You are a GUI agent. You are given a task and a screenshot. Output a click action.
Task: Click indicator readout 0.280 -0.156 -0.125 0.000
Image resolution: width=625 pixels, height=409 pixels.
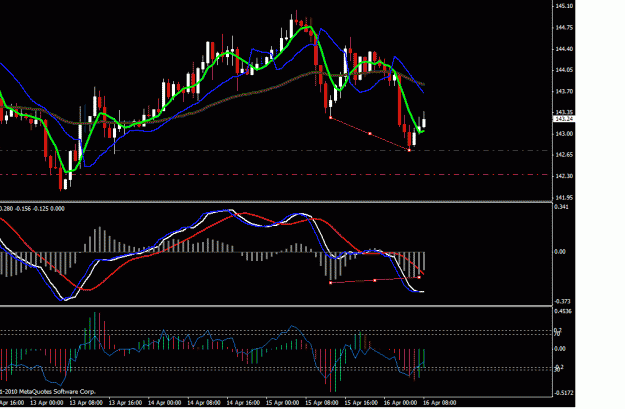(x=32, y=208)
